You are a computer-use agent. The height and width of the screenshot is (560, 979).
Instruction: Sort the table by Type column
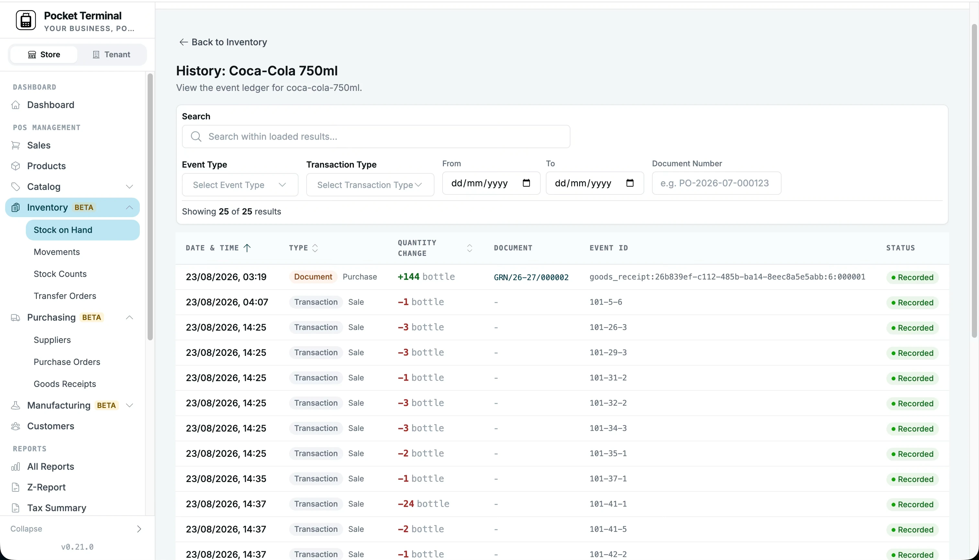coord(315,248)
